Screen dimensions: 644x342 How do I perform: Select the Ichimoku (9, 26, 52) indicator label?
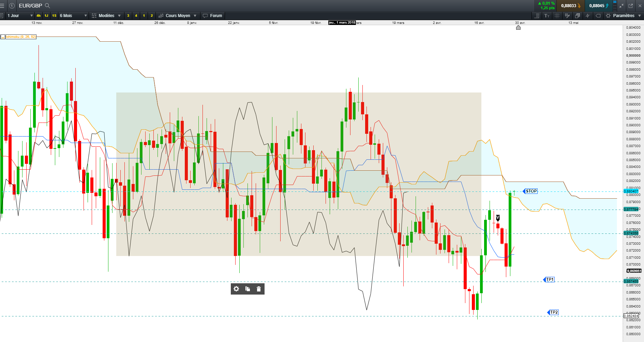tap(21, 37)
